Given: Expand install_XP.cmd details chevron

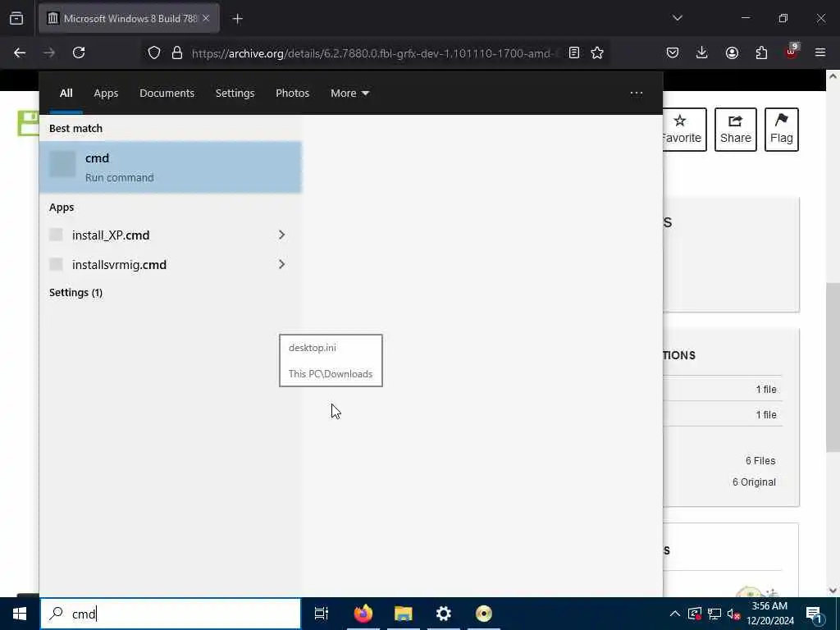Looking at the screenshot, I should click(x=282, y=235).
